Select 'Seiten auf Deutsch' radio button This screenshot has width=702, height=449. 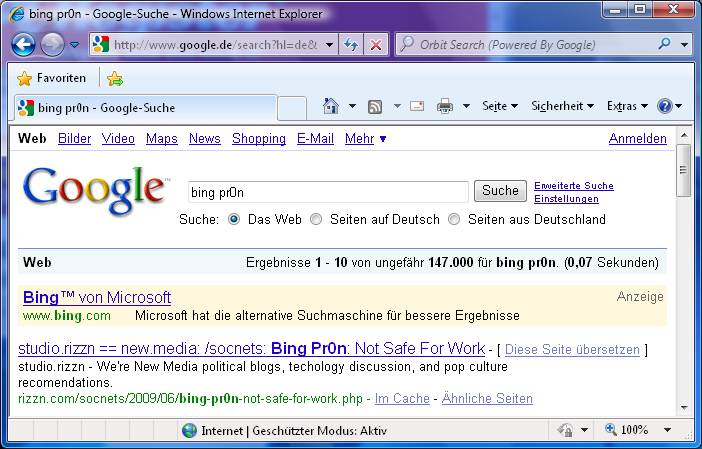tap(316, 219)
